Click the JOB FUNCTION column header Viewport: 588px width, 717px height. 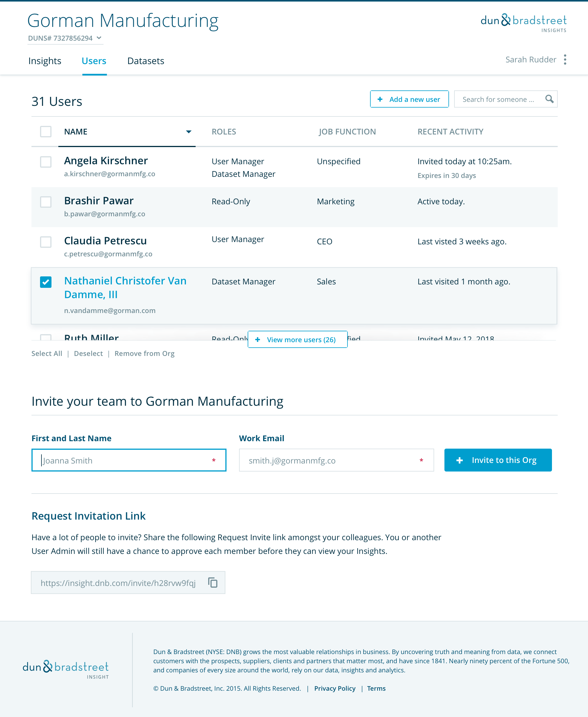pyautogui.click(x=347, y=132)
